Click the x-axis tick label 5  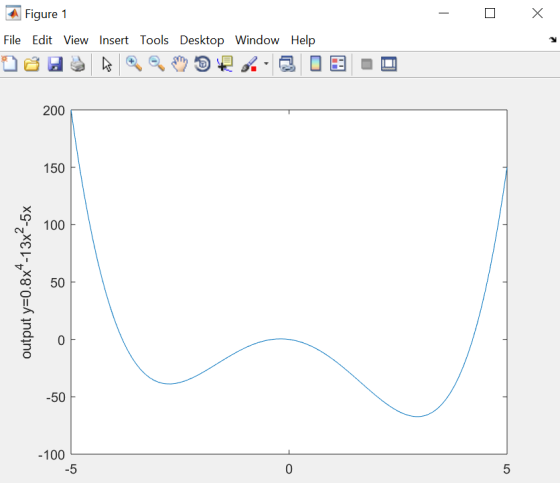click(506, 469)
